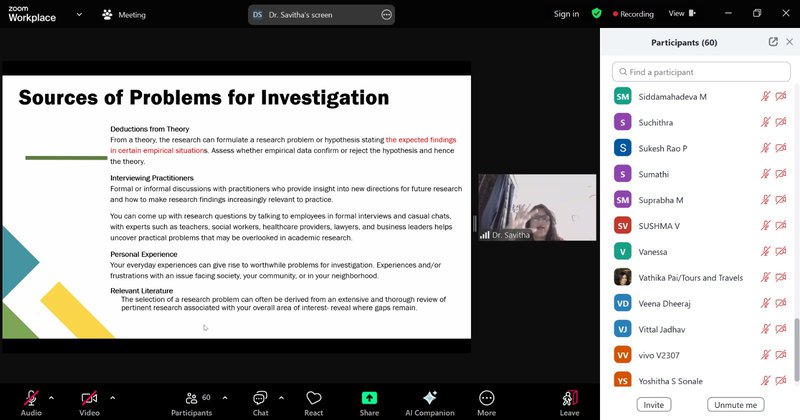Image resolution: width=800 pixels, height=420 pixels.
Task: Click the green Share screen icon
Action: tap(369, 397)
